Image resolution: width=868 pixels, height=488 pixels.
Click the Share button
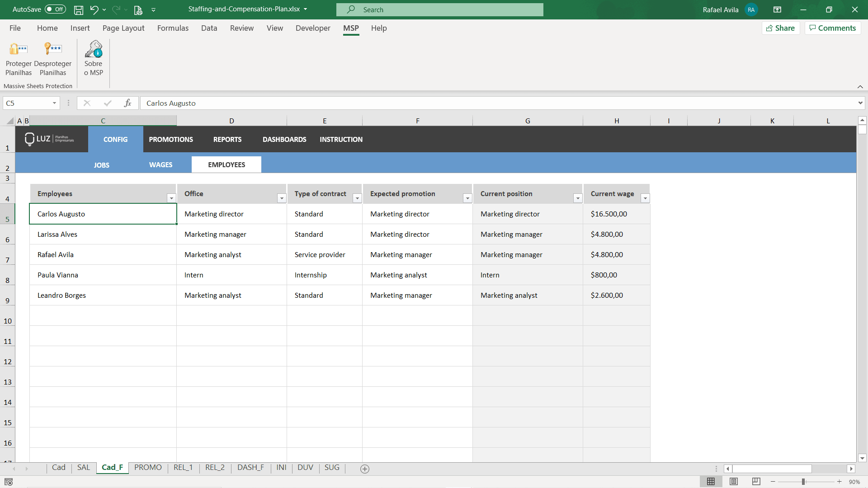point(781,28)
